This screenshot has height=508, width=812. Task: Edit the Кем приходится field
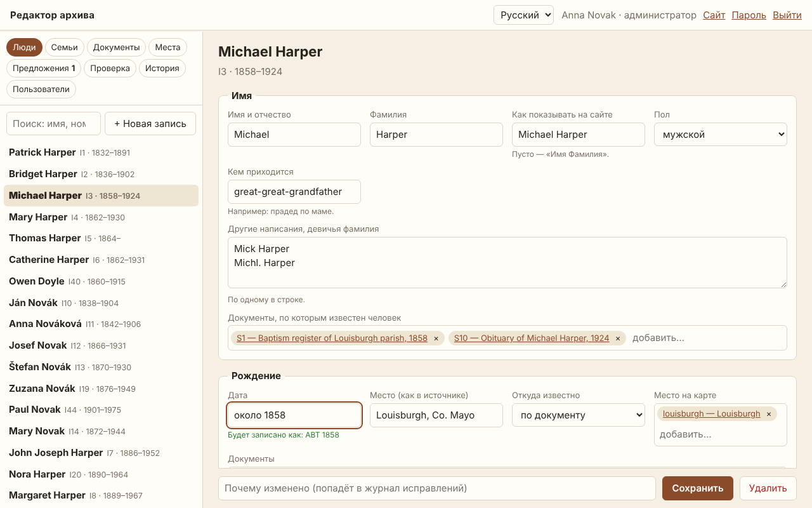point(294,192)
